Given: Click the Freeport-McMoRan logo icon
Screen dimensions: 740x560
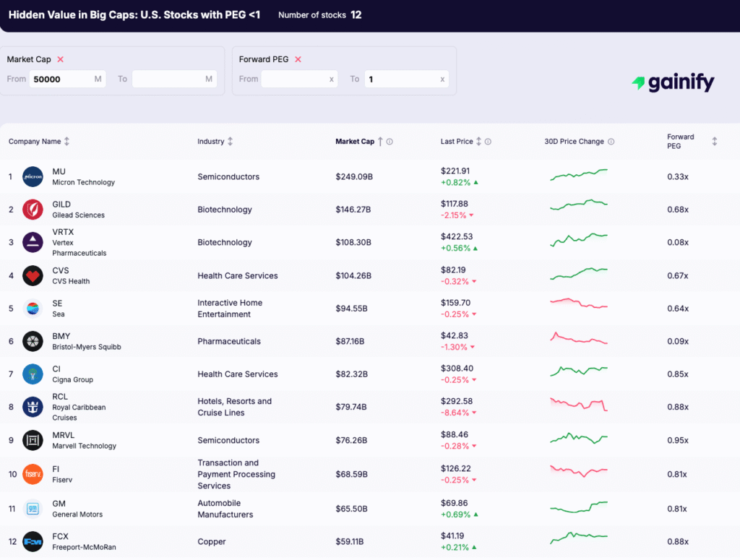Looking at the screenshot, I should (32, 541).
